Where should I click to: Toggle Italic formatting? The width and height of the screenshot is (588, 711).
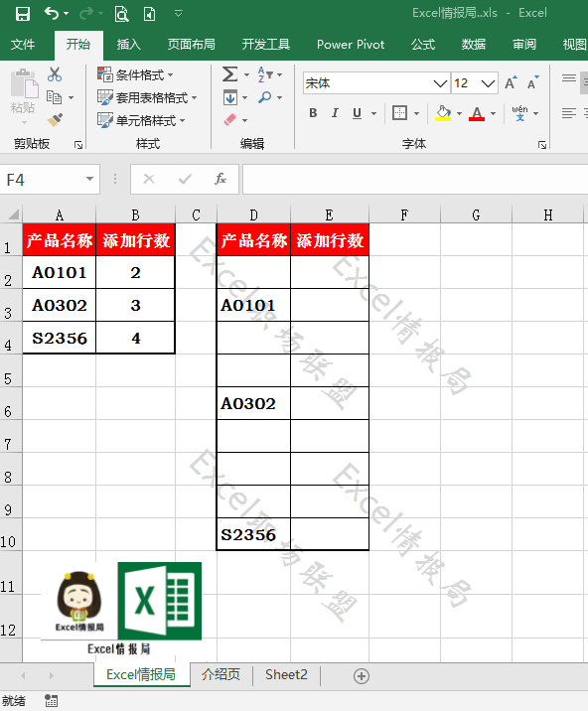pyautogui.click(x=335, y=113)
